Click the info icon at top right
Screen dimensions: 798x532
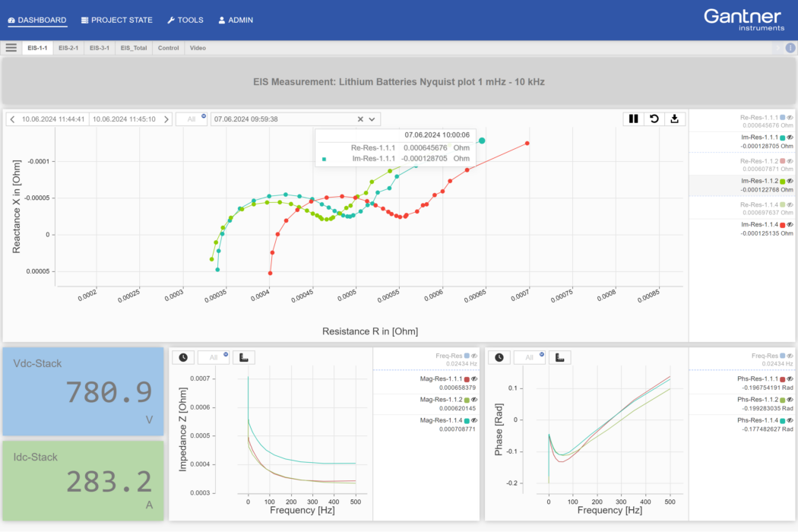pyautogui.click(x=790, y=48)
